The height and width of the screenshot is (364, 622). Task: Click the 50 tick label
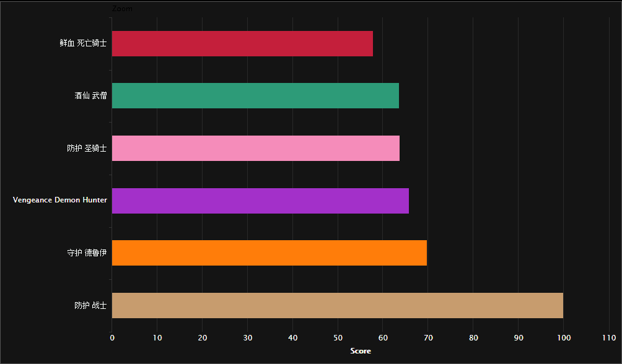tap(338, 338)
